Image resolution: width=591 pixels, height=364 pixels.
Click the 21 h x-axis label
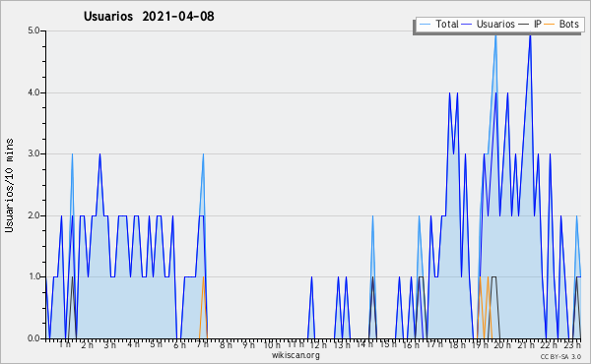526,344
